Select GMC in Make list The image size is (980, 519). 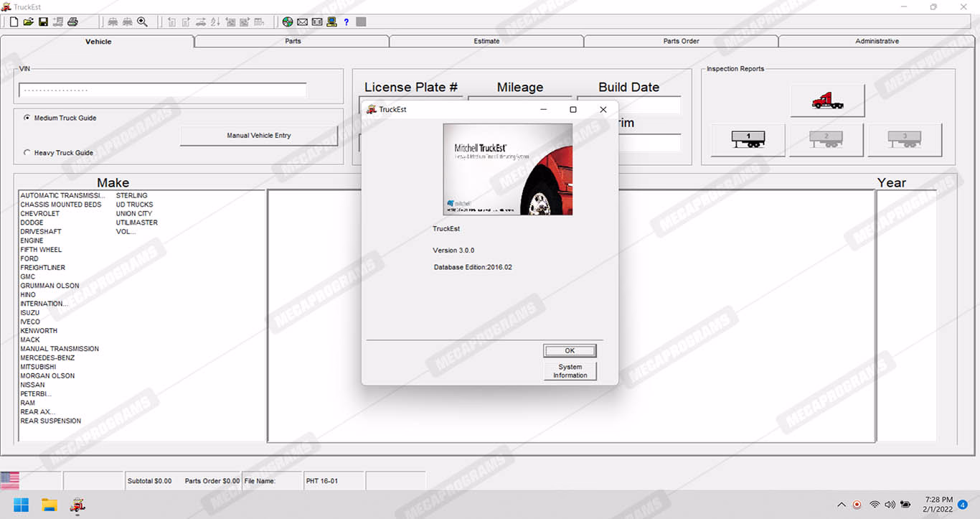pos(28,276)
